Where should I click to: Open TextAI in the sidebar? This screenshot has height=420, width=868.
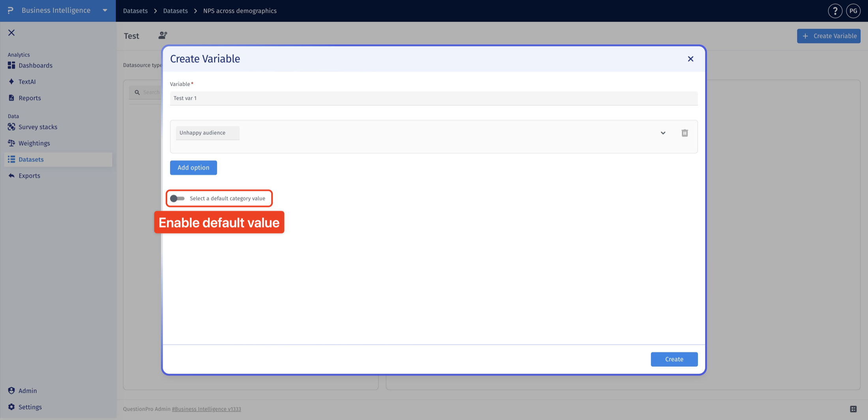[27, 82]
